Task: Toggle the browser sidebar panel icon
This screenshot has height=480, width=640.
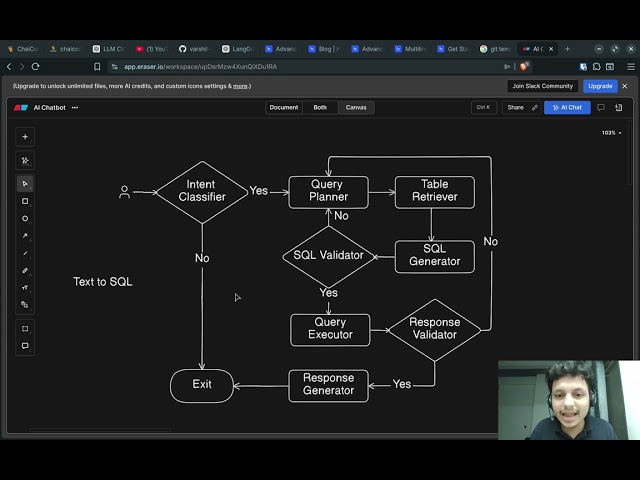Action: click(x=610, y=67)
